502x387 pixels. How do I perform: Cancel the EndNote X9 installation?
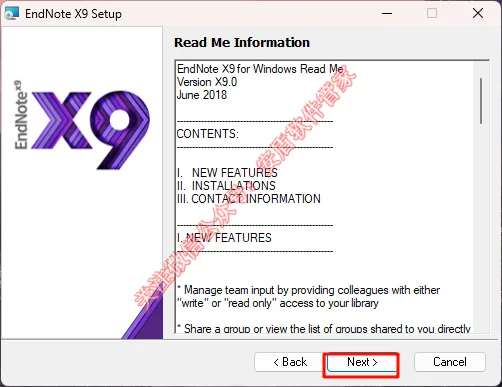(450, 362)
